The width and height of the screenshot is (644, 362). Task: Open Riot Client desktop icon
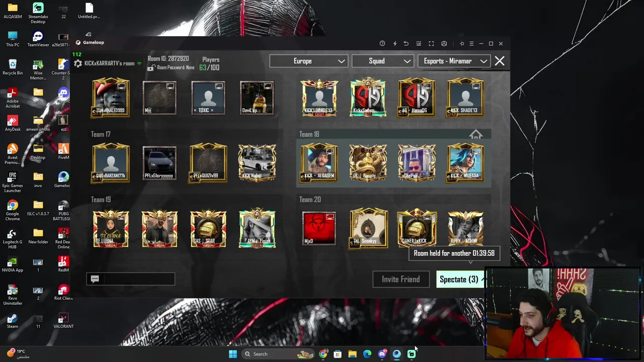pos(63,293)
